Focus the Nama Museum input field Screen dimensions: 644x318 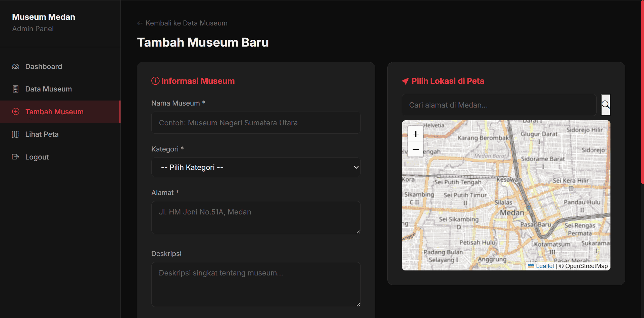click(x=256, y=123)
